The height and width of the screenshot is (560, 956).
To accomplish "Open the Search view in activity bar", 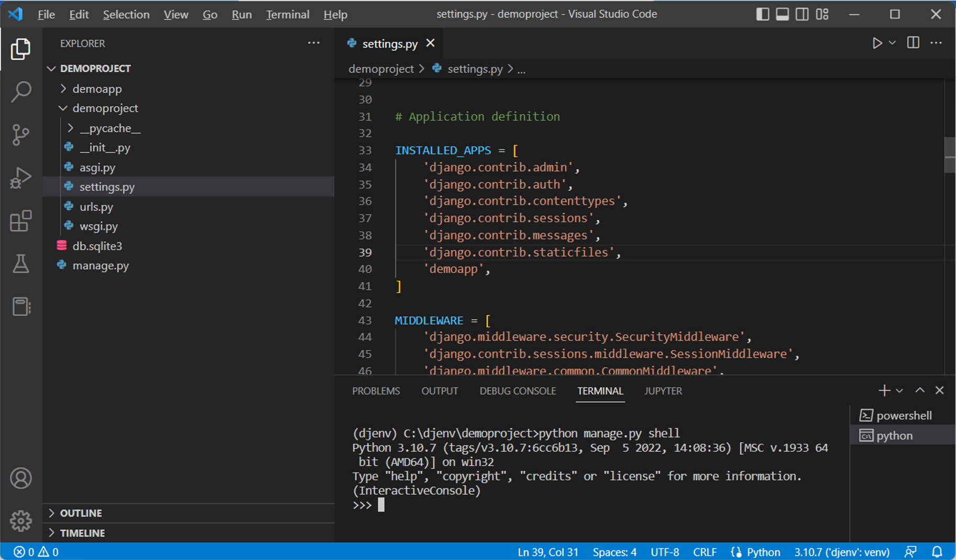I will pyautogui.click(x=21, y=92).
